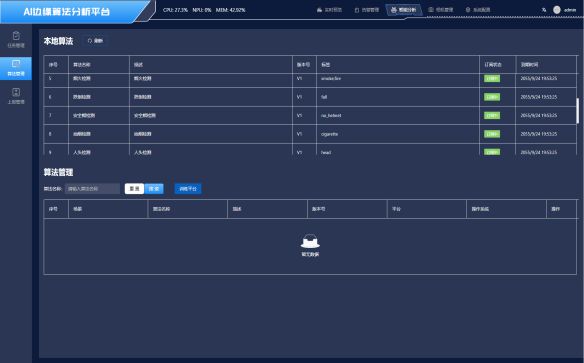Click the vertical scrollbar of the local algorithm table
The width and height of the screenshot is (584, 363).
(577, 111)
